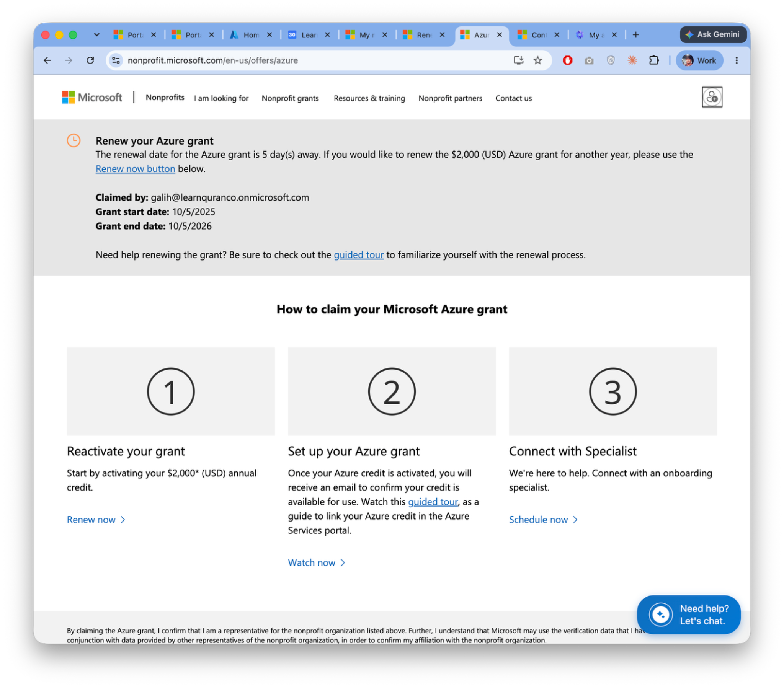Expand the Resources & training menu

click(369, 98)
